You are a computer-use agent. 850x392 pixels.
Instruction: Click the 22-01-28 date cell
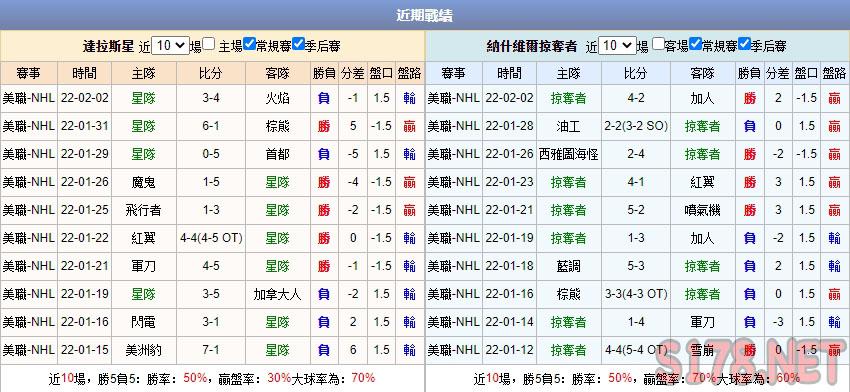[509, 126]
